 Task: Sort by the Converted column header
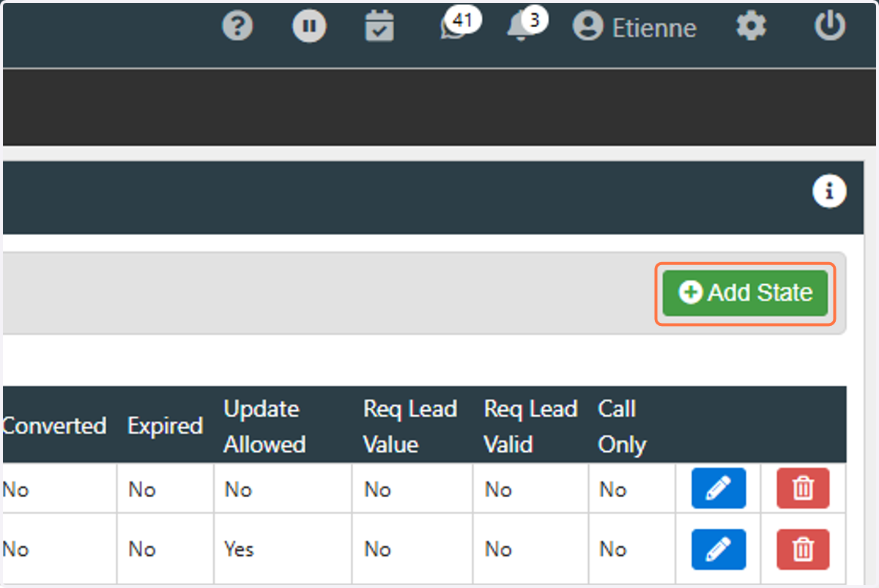click(x=54, y=426)
